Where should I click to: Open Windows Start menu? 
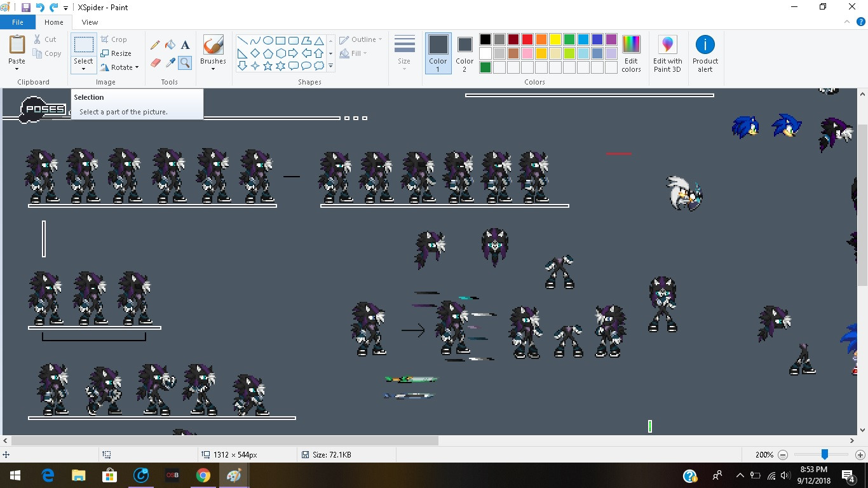(x=15, y=475)
